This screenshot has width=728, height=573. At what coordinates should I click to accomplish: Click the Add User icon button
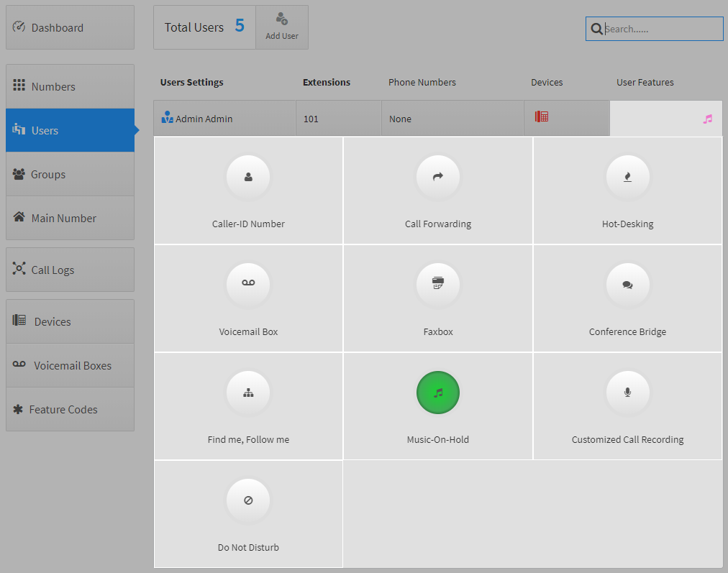(x=282, y=27)
